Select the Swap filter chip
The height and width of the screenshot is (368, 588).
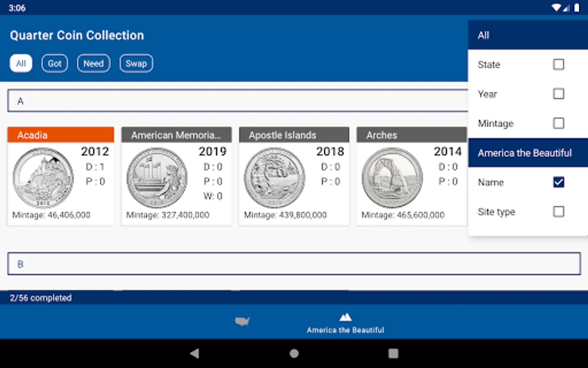[136, 63]
